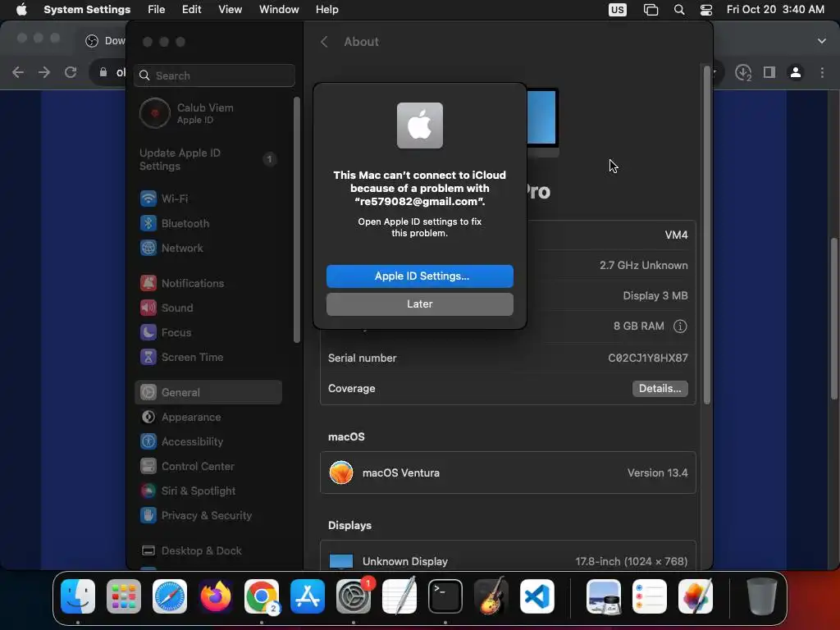The width and height of the screenshot is (840, 630).
Task: Open System Settings from the Dock
Action: pos(354,596)
